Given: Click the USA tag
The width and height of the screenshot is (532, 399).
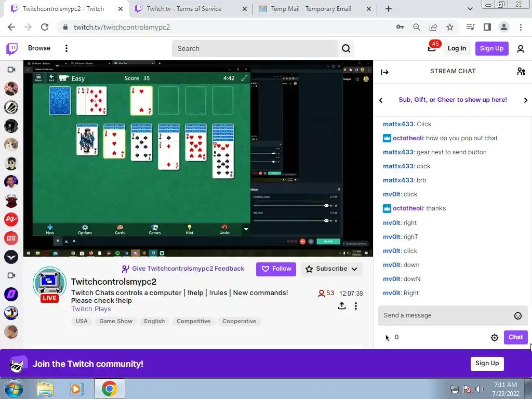Looking at the screenshot, I should click(82, 321).
